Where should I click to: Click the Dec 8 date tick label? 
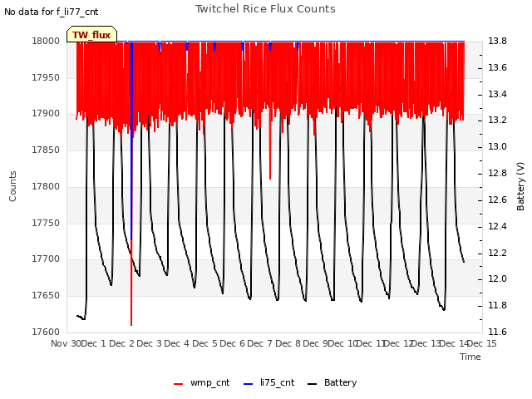pos(288,343)
